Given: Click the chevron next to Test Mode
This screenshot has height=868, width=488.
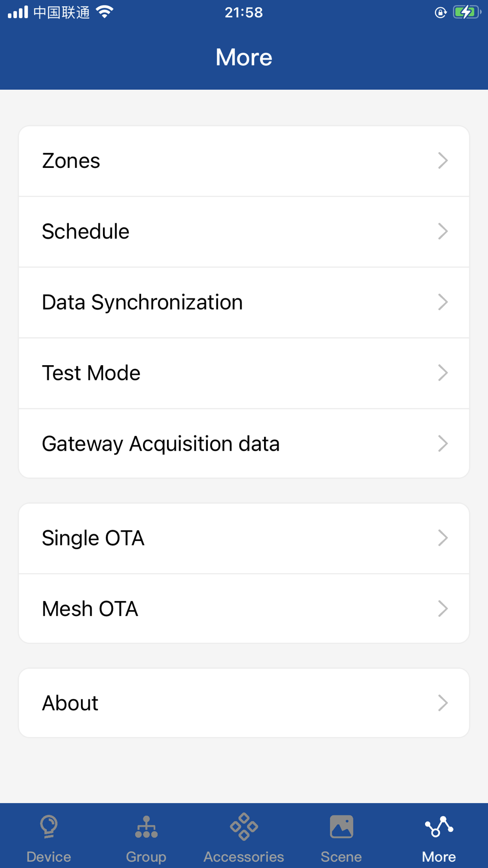Looking at the screenshot, I should (443, 373).
